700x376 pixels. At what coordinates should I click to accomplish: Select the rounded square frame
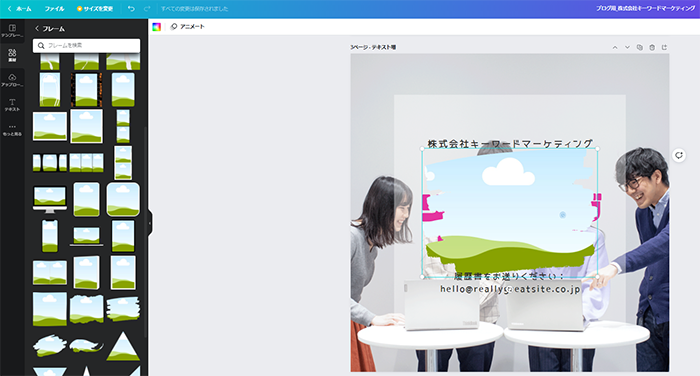pyautogui.click(x=123, y=199)
